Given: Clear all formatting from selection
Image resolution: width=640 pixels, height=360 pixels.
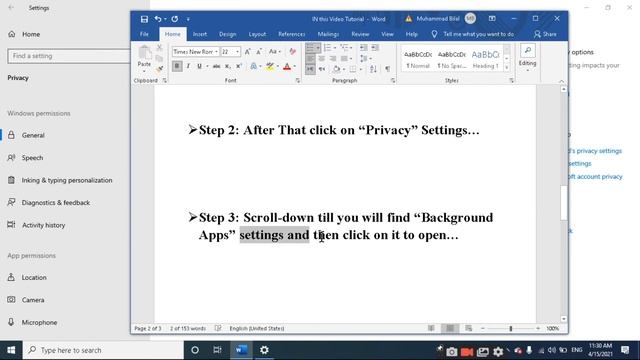Looking at the screenshot, I should (x=293, y=51).
